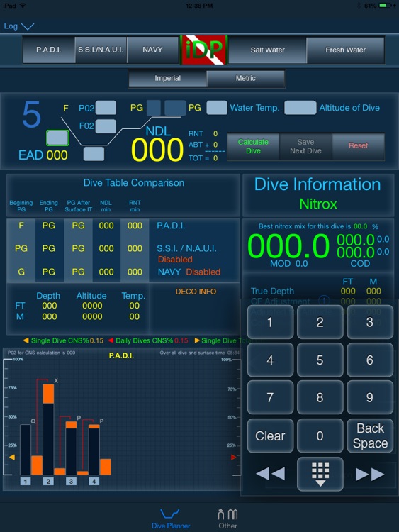
Task: Click Save Next Dive button
Action: 305,146
